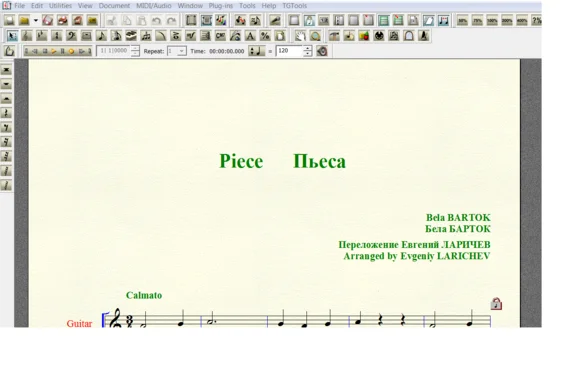Increase tempo with stepper up arrow
This screenshot has height=369, width=576.
tap(308, 48)
